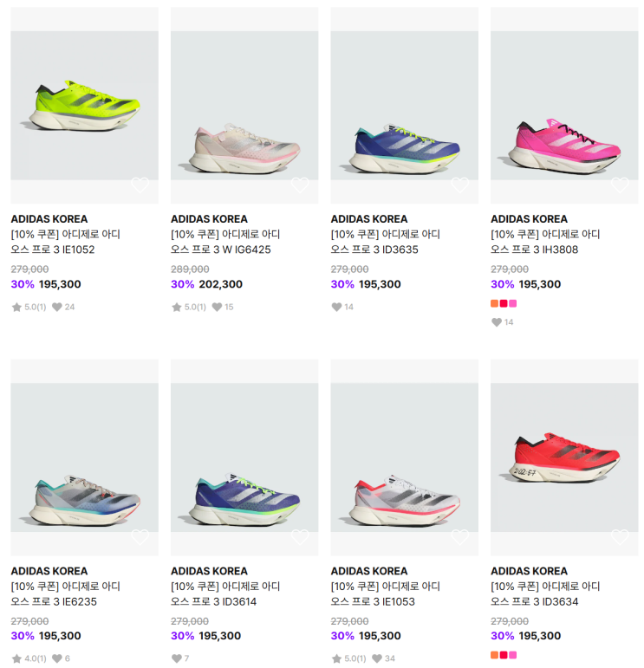
Task: Tap heart icon on red ID3634 shoe
Action: [x=620, y=538]
